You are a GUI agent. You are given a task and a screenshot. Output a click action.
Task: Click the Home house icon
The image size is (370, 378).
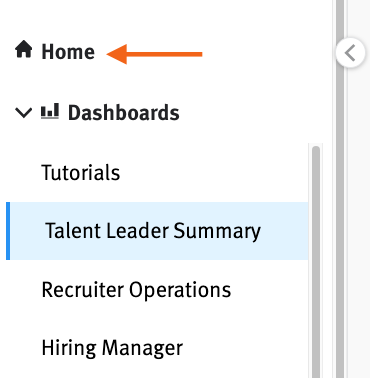click(23, 49)
